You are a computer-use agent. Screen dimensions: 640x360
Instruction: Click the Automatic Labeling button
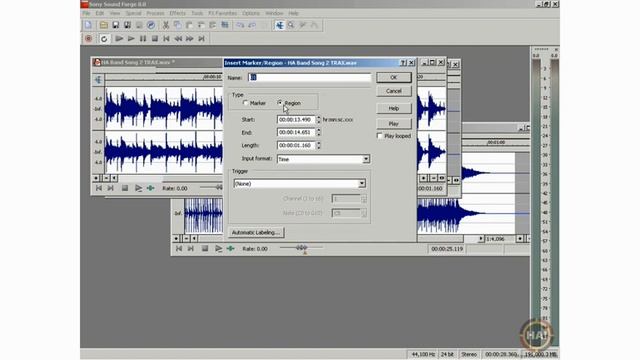[x=256, y=232]
